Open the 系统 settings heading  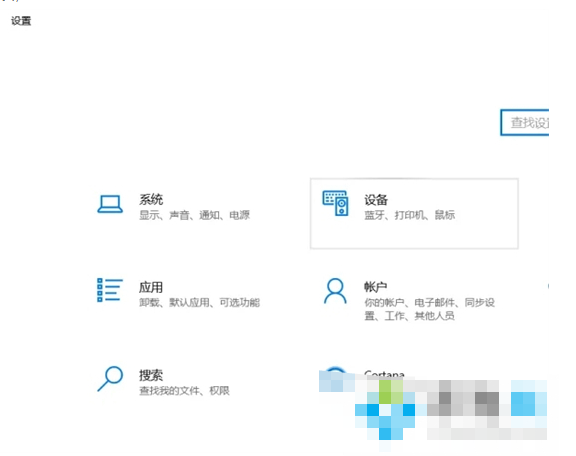pyautogui.click(x=151, y=200)
